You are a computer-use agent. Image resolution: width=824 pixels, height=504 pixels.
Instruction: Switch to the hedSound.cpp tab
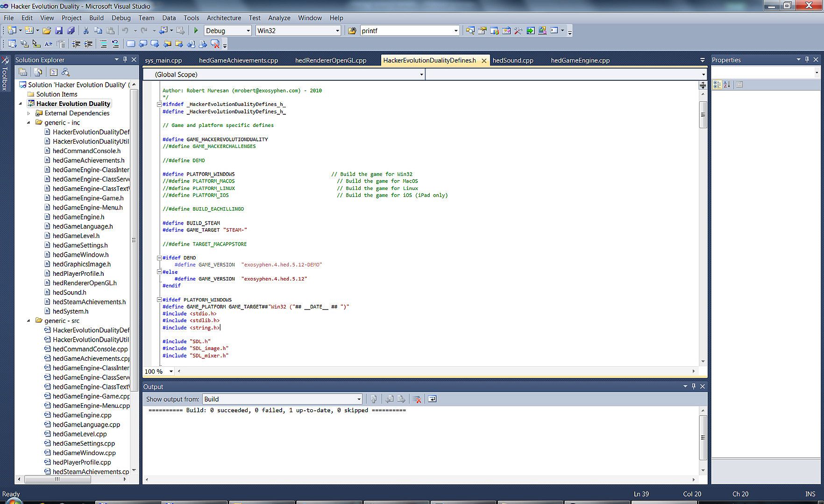(x=512, y=60)
